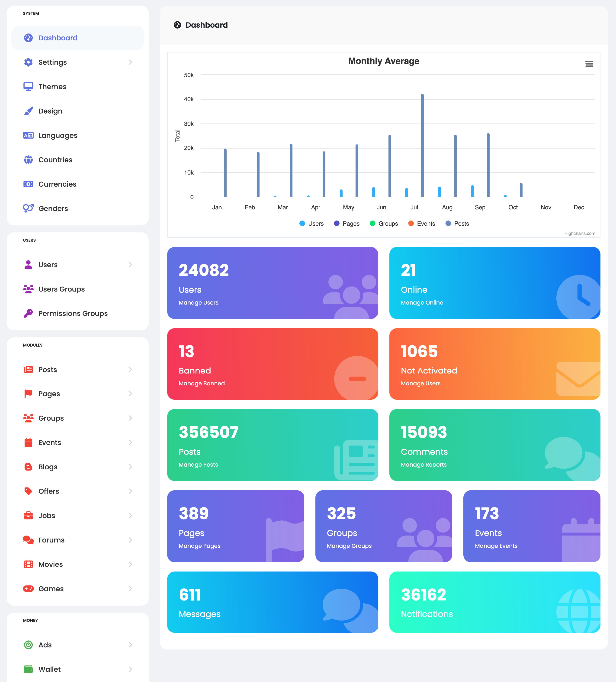Expand the Posts module chevron
Screen dimensions: 616x682
click(130, 369)
